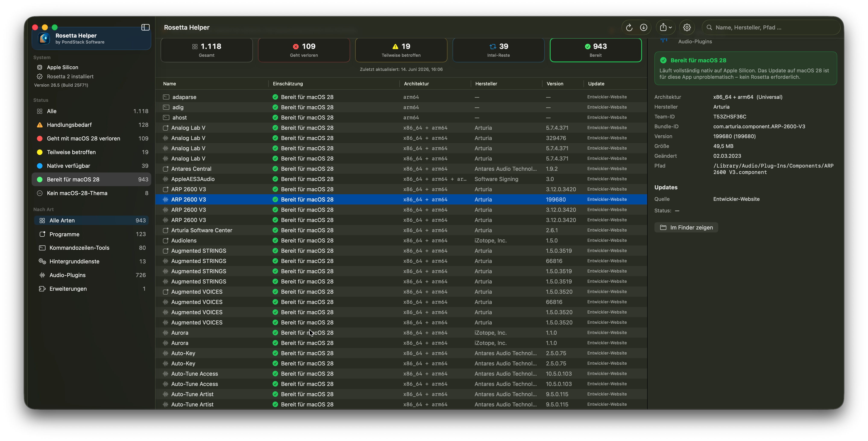Click the download updates icon
This screenshot has height=441, width=868.
(x=644, y=28)
